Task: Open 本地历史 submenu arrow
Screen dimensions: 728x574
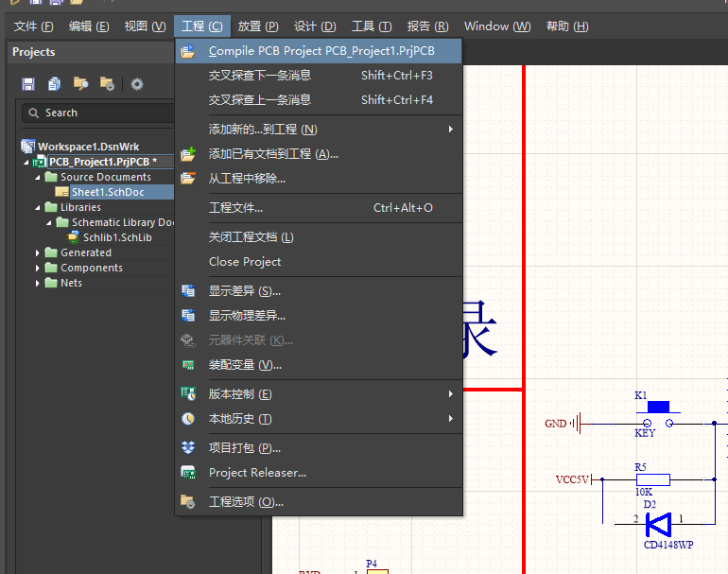Action: (x=450, y=419)
